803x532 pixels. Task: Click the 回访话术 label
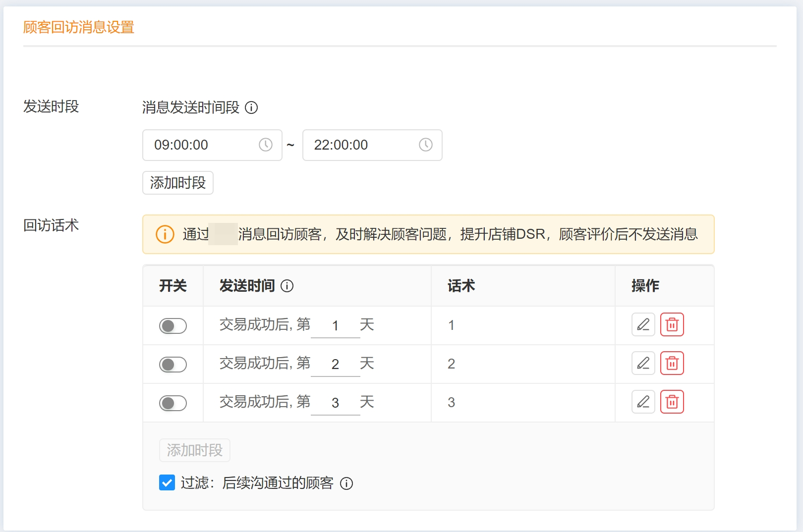[x=51, y=225]
